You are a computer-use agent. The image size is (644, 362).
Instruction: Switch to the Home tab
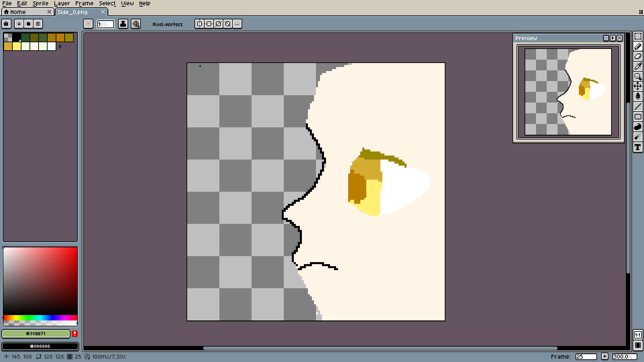coord(17,12)
